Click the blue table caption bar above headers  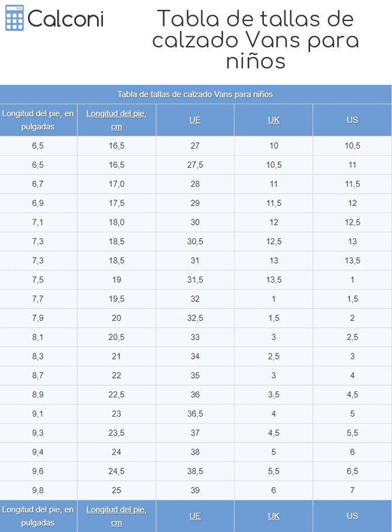[x=195, y=94]
